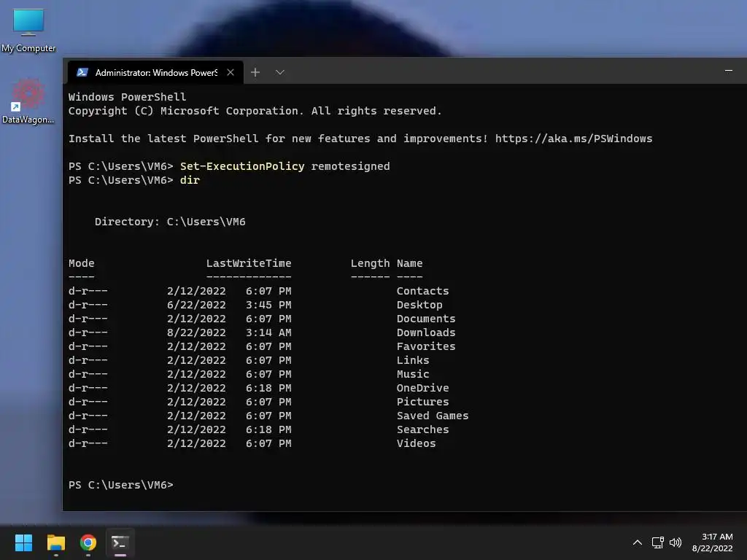This screenshot has width=747, height=560.
Task: Click the LastWriteTime column header
Action: pyautogui.click(x=249, y=263)
